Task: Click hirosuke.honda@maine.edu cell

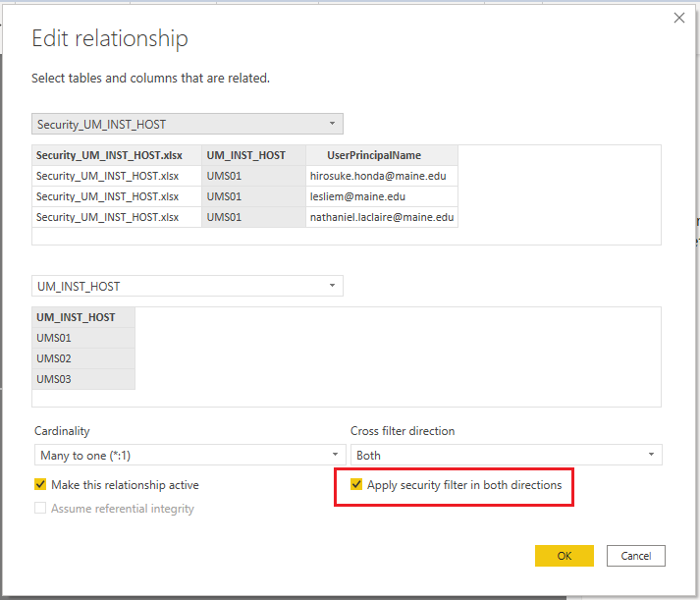Action: click(x=382, y=176)
